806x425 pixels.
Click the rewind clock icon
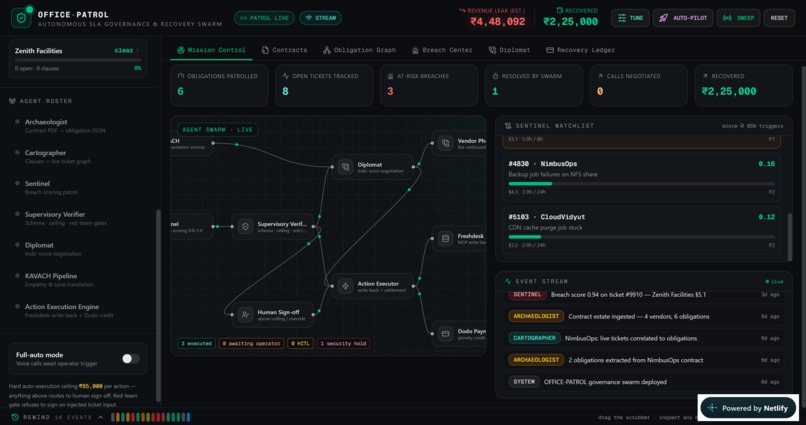(x=14, y=417)
